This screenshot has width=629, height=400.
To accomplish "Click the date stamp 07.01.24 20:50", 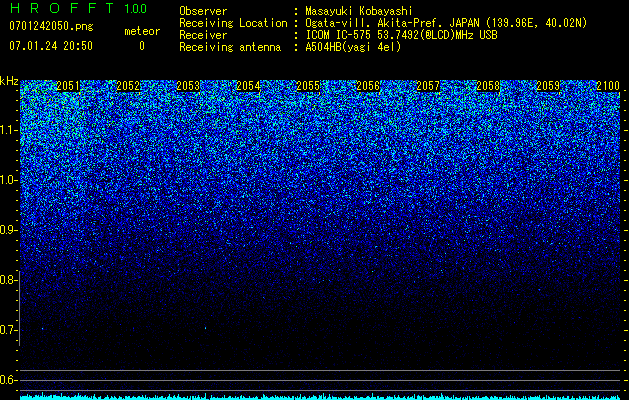I will click(x=51, y=46).
